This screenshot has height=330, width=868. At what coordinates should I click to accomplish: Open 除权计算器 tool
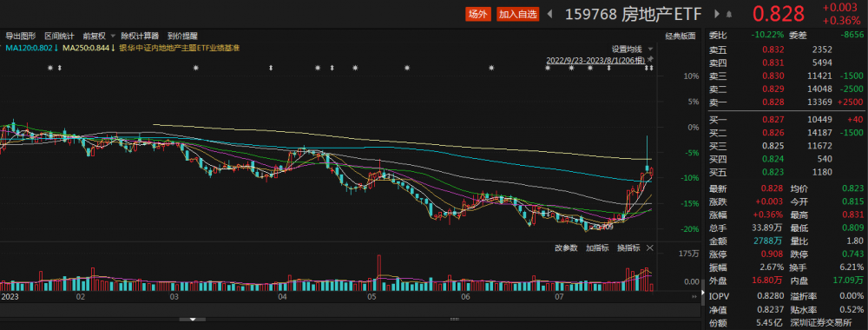(x=140, y=36)
